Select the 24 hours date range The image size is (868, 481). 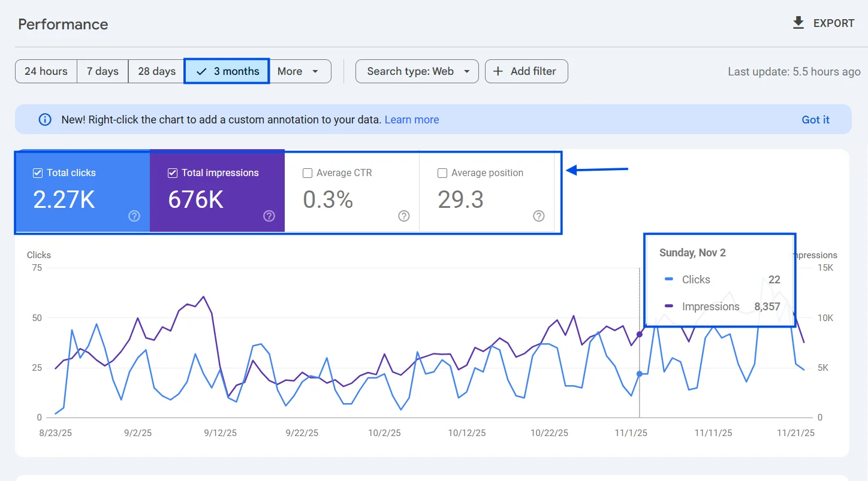point(46,71)
